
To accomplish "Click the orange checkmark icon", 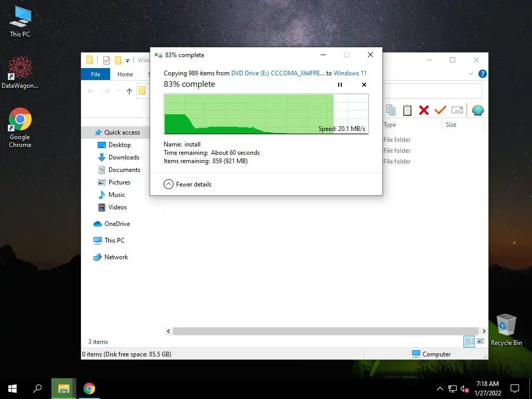I will click(x=440, y=110).
